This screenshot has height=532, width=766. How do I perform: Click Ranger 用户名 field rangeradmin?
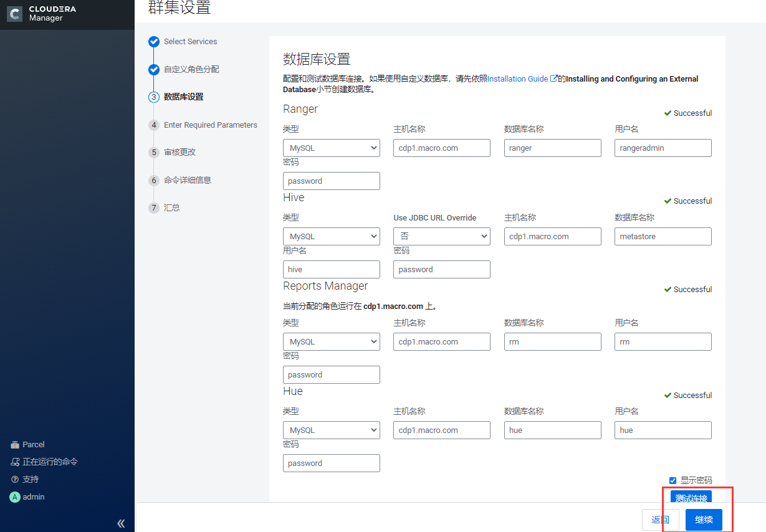click(x=663, y=148)
